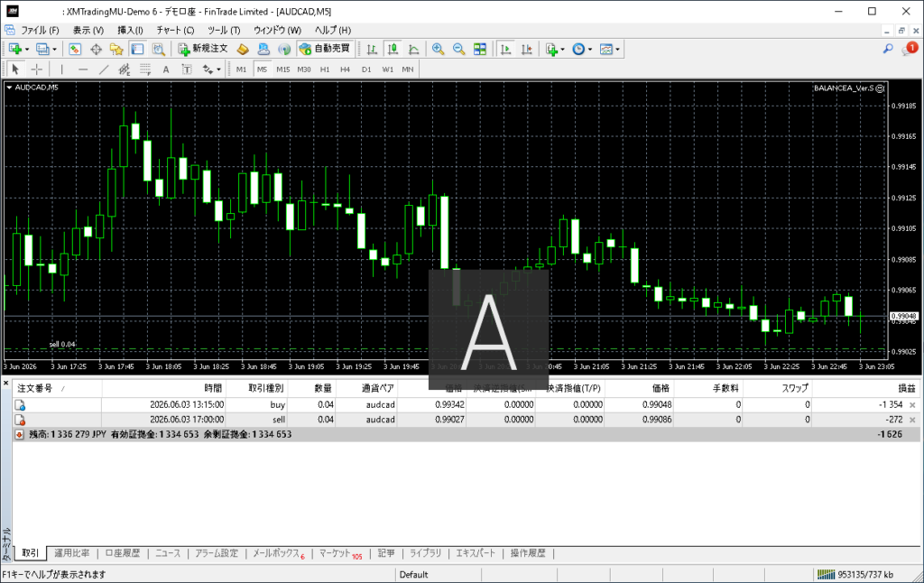Click the 新規注文 new order button

click(x=203, y=49)
